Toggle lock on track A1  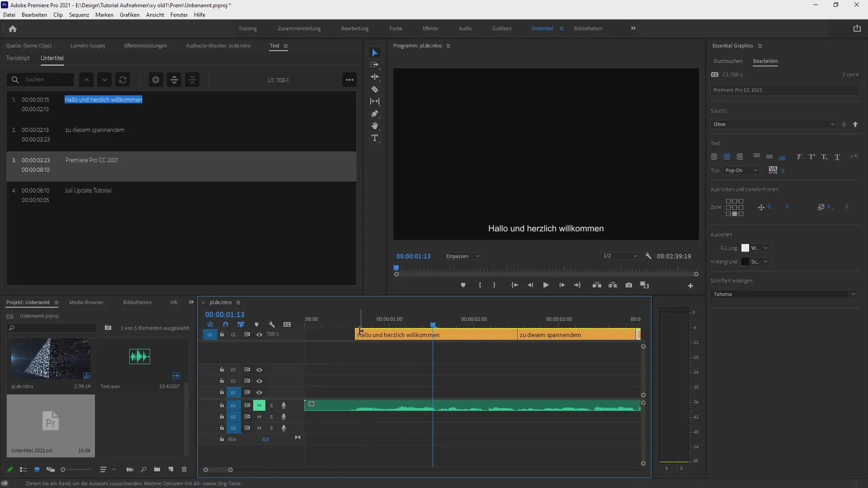coord(222,405)
